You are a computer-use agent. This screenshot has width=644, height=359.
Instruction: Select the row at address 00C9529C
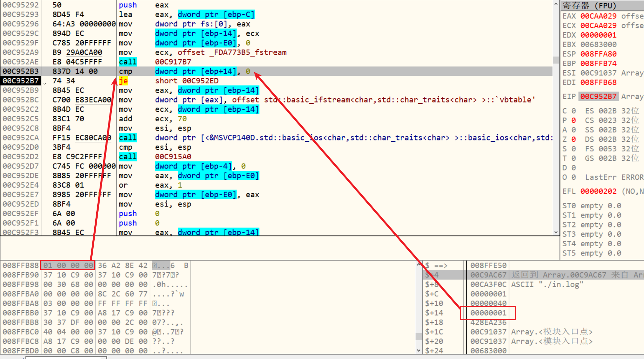276,34
